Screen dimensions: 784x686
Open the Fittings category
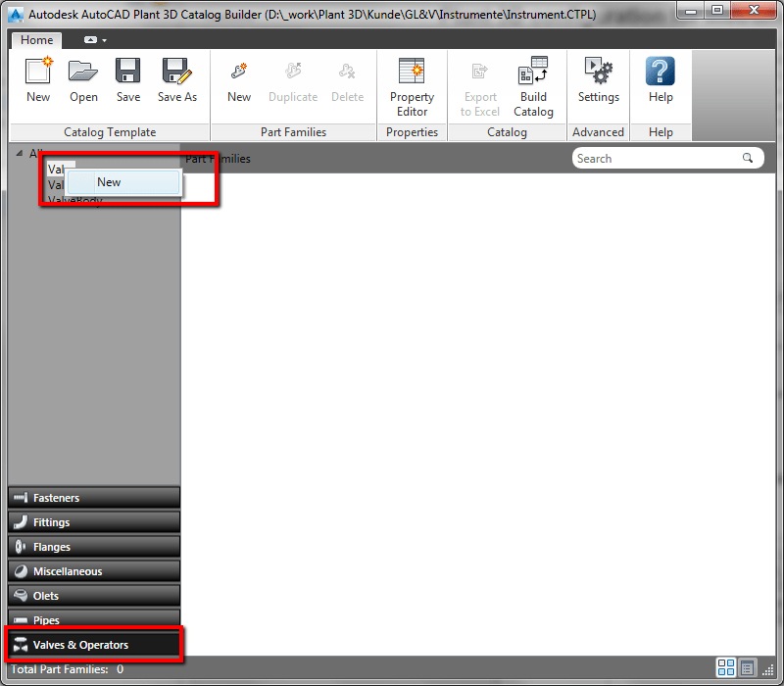point(94,522)
